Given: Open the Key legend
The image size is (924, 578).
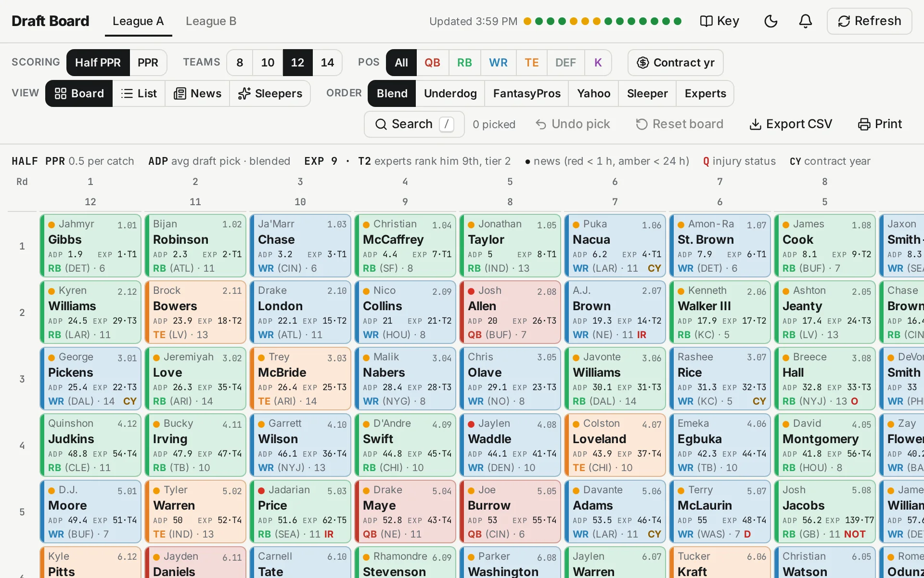Looking at the screenshot, I should [x=719, y=21].
